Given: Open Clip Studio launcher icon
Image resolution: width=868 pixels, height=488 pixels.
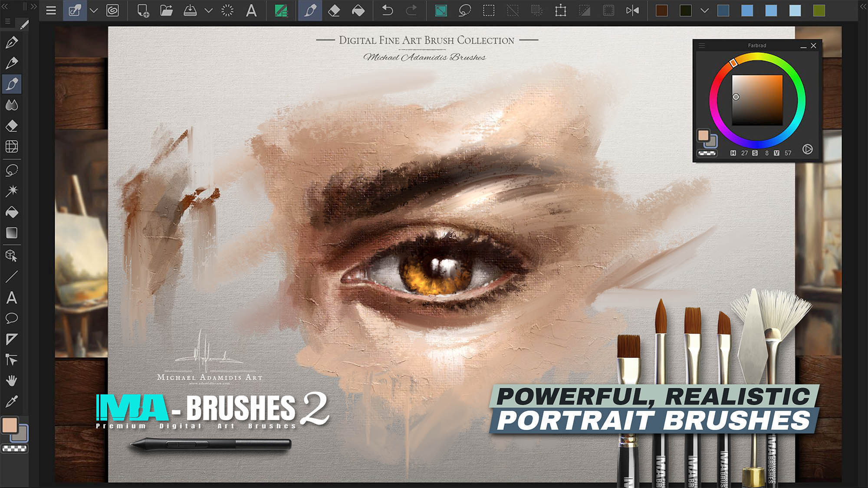Looking at the screenshot, I should [75, 10].
